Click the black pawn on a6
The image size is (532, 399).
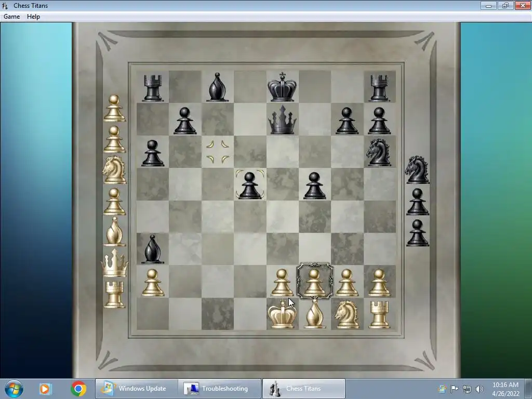pyautogui.click(x=152, y=153)
